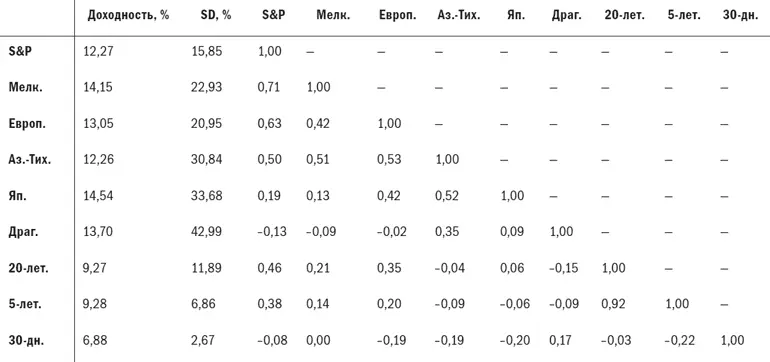The height and width of the screenshot is (362, 770).
Task: Select the '20-лет.' row label
Action: [28, 268]
